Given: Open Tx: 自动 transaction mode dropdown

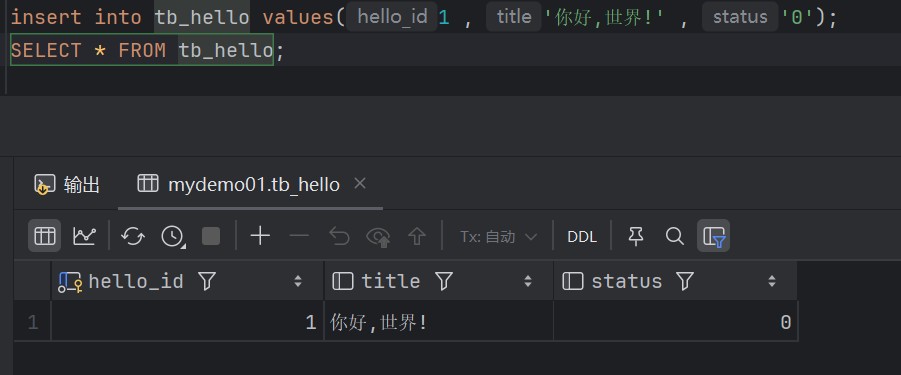Looking at the screenshot, I should point(498,237).
